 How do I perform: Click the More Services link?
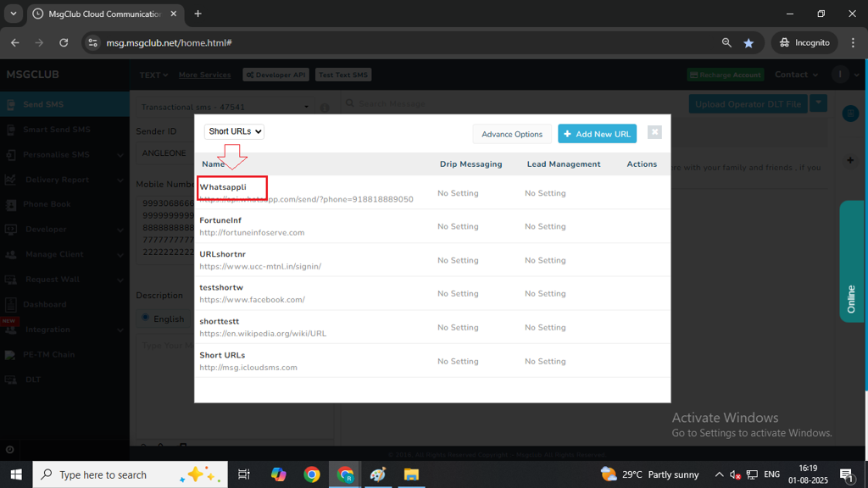point(205,75)
